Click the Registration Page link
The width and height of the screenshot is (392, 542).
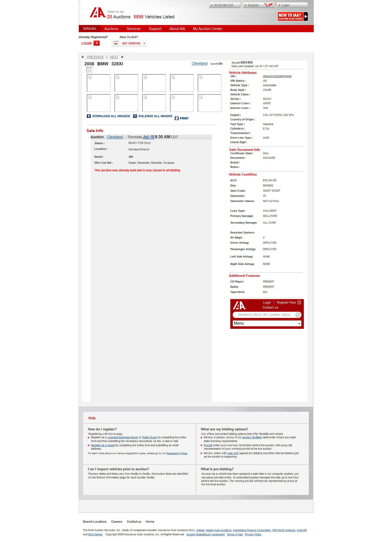coord(177,453)
